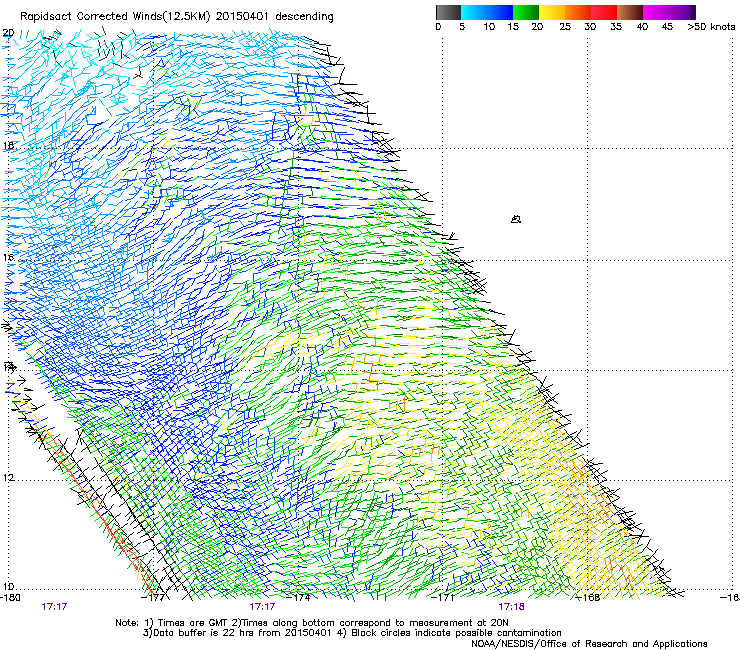Select the blue 10-15 knots legend segment

coord(500,12)
